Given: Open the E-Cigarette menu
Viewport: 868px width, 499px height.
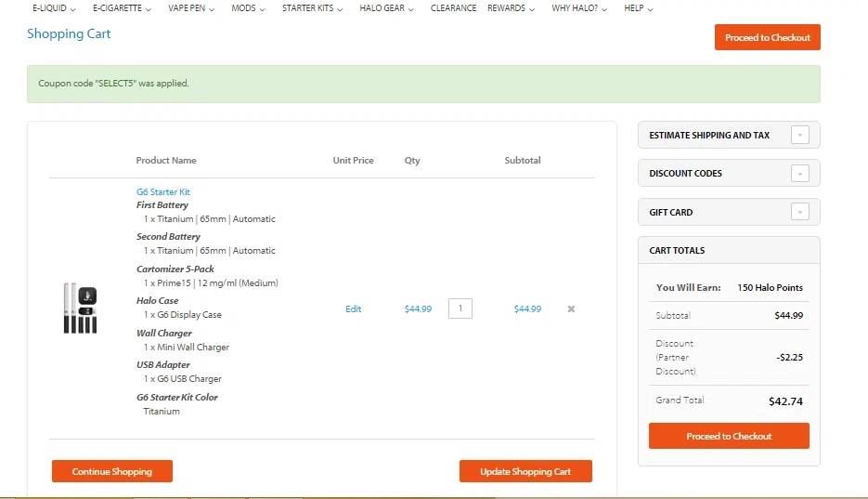Looking at the screenshot, I should click(122, 8).
